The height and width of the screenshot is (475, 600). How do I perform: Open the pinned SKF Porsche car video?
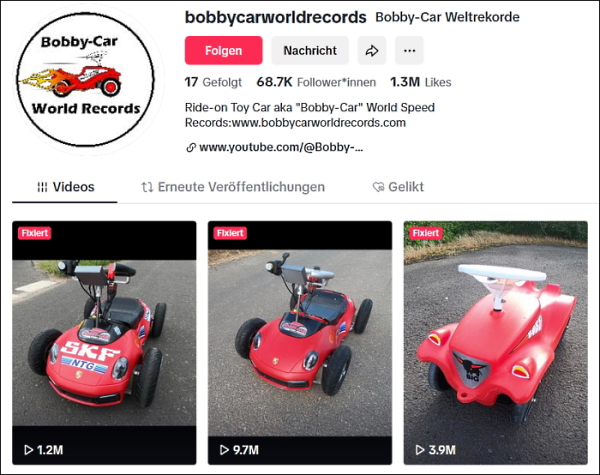click(104, 343)
